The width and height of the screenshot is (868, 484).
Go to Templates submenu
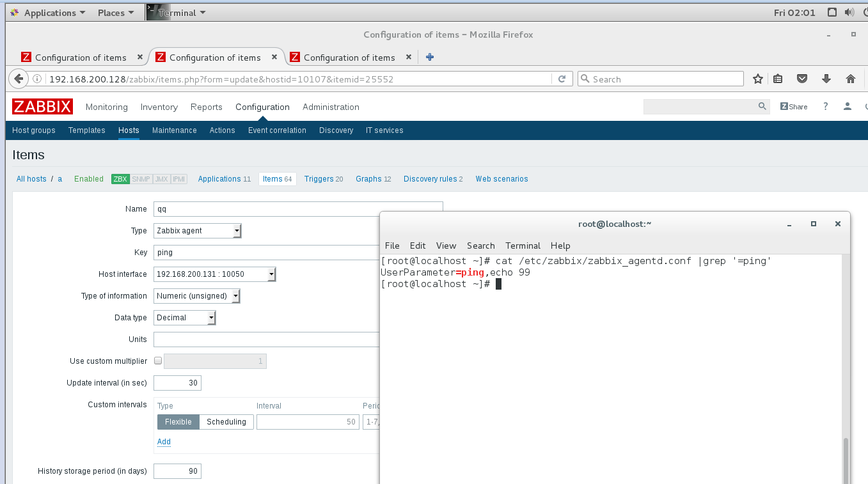pyautogui.click(x=87, y=130)
